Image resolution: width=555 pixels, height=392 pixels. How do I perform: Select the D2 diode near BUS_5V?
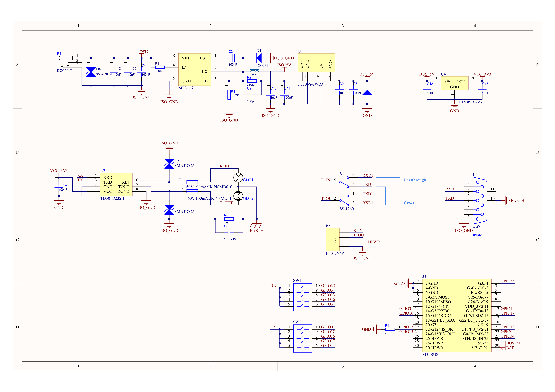(367, 93)
